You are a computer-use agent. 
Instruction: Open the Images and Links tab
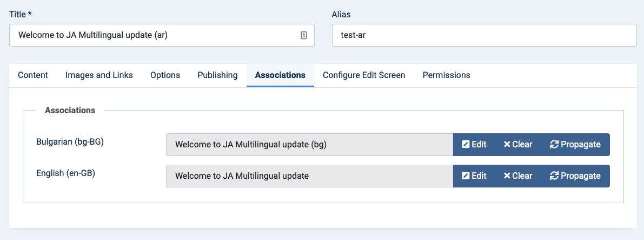[x=99, y=75]
